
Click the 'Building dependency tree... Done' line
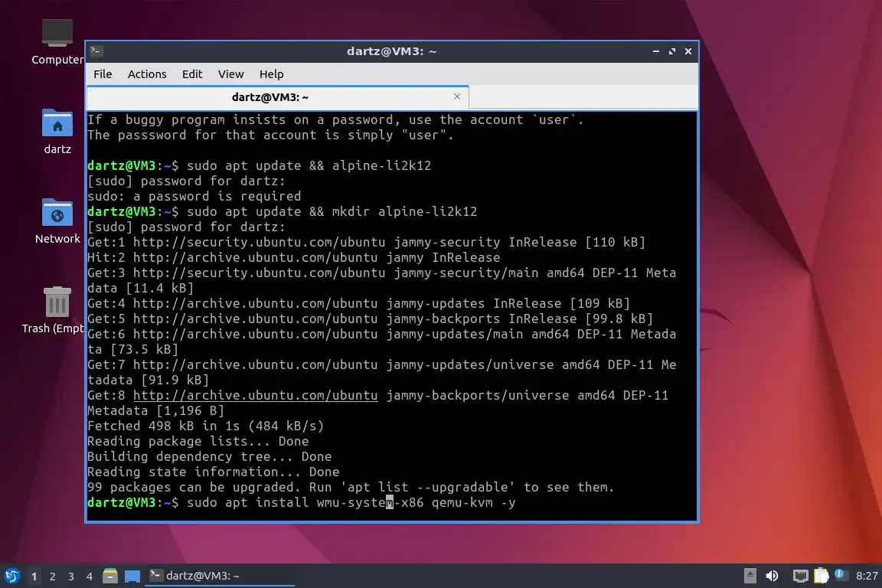(x=209, y=456)
